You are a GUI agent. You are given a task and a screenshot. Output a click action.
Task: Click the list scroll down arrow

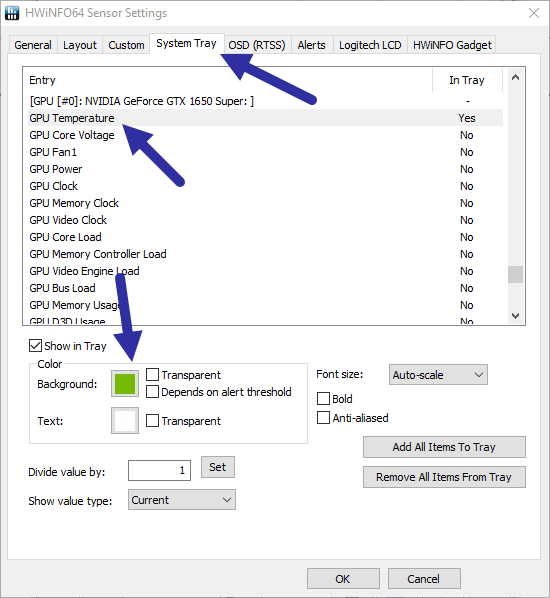click(x=515, y=315)
